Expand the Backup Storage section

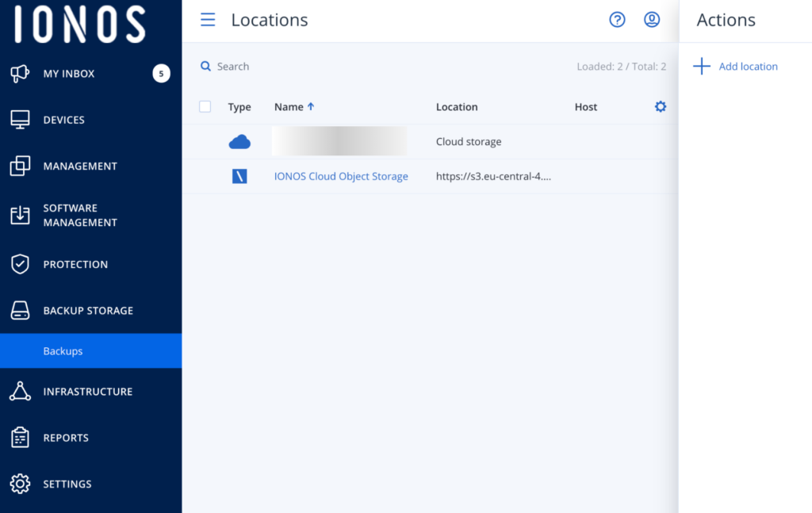pos(87,310)
